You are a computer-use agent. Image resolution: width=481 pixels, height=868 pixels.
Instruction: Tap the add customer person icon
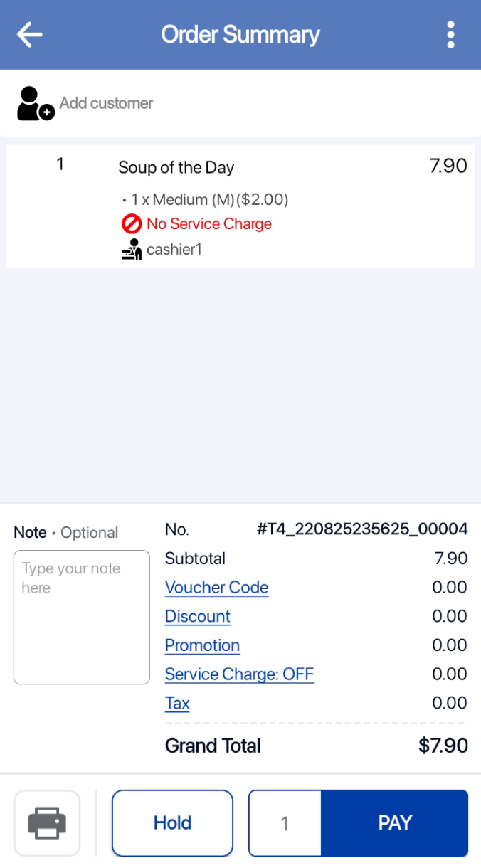coord(35,104)
